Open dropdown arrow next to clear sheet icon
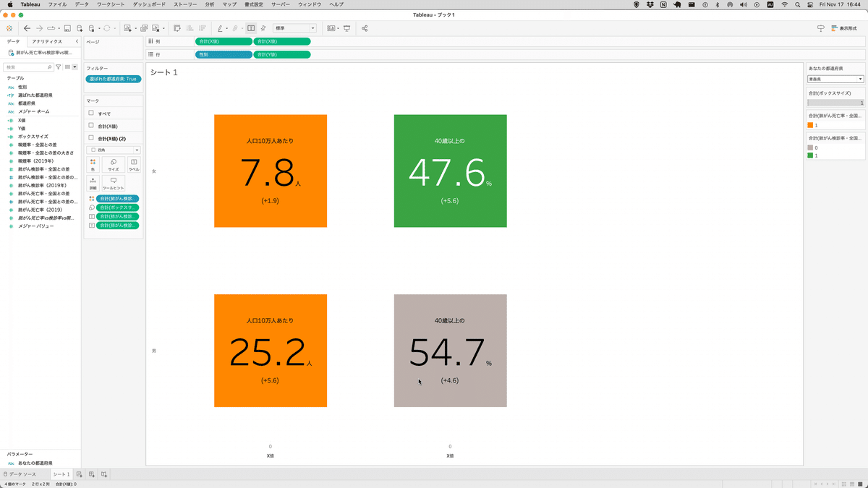The height and width of the screenshot is (488, 868). [x=163, y=28]
